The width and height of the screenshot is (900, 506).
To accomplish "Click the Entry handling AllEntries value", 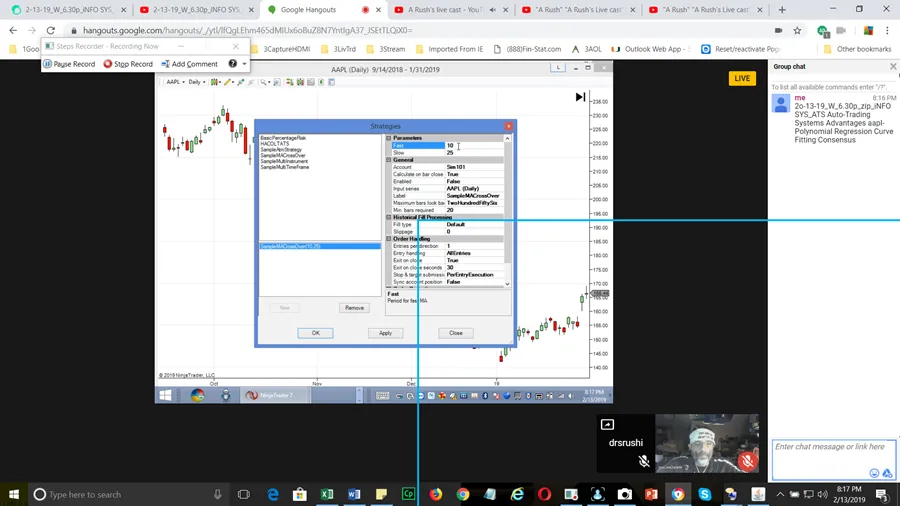I will (474, 253).
